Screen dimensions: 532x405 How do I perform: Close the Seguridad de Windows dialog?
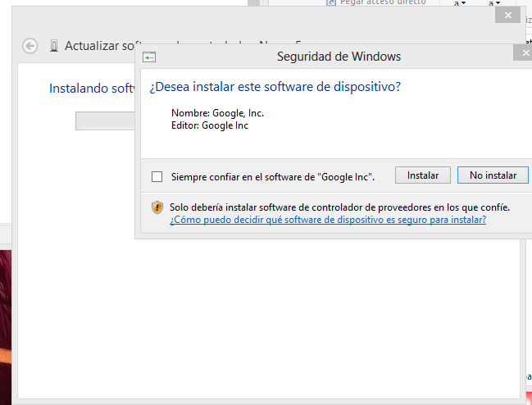click(x=522, y=54)
